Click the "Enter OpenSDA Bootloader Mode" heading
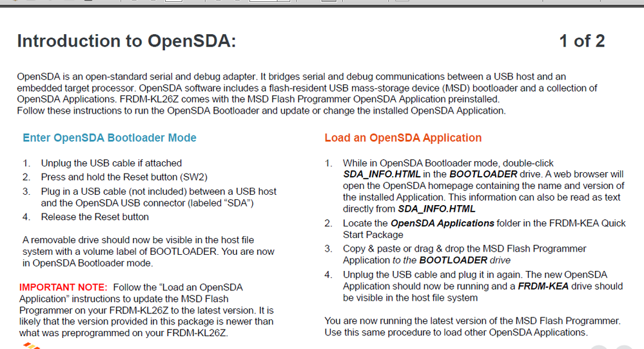Screen dimensions: 644x349 point(109,137)
